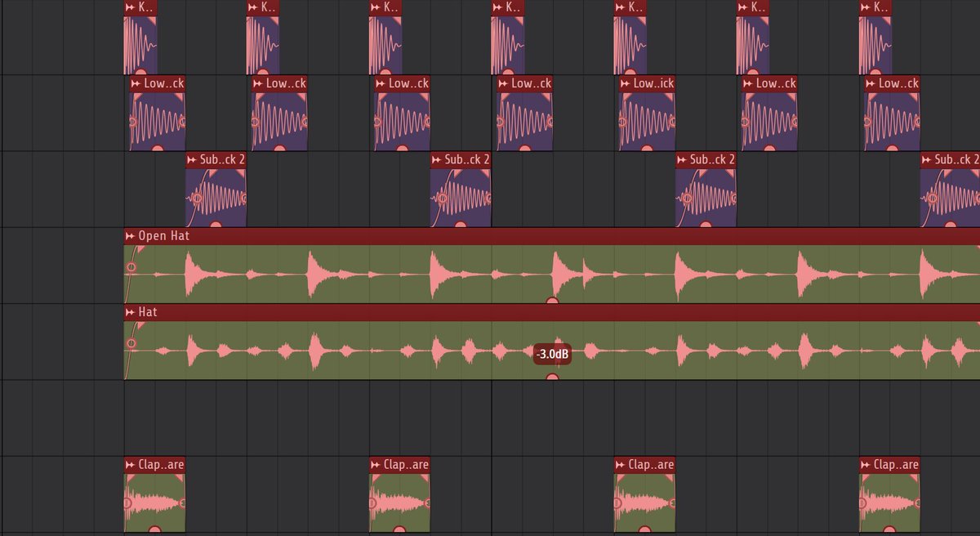Open the Hat clip menu icon
The height and width of the screenshot is (536, 980).
coord(130,312)
